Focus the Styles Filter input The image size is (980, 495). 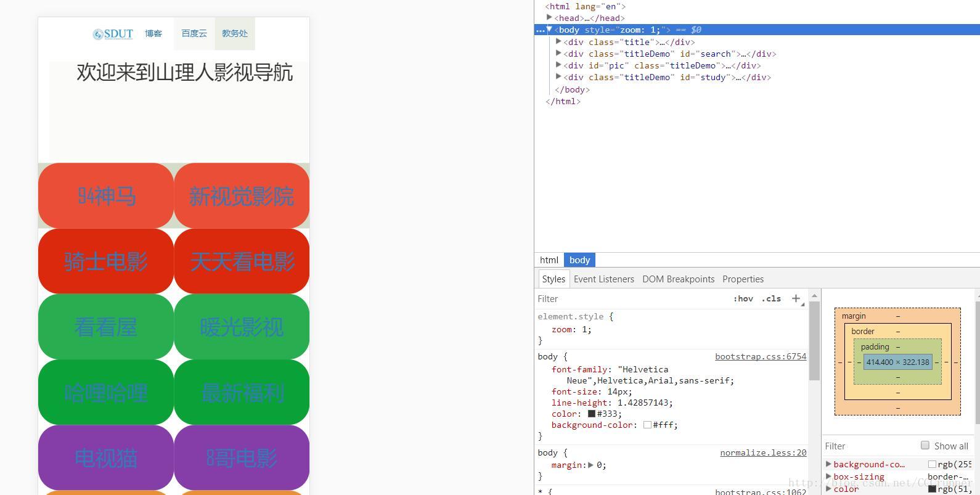(629, 299)
